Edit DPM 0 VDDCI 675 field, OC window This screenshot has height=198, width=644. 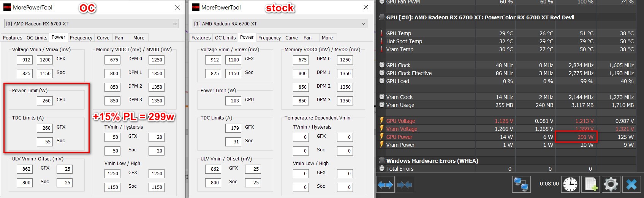coord(113,60)
